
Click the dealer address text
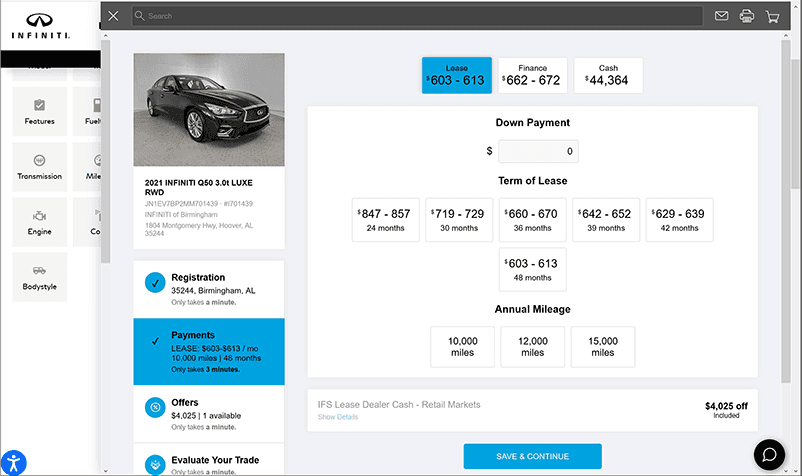click(x=199, y=229)
